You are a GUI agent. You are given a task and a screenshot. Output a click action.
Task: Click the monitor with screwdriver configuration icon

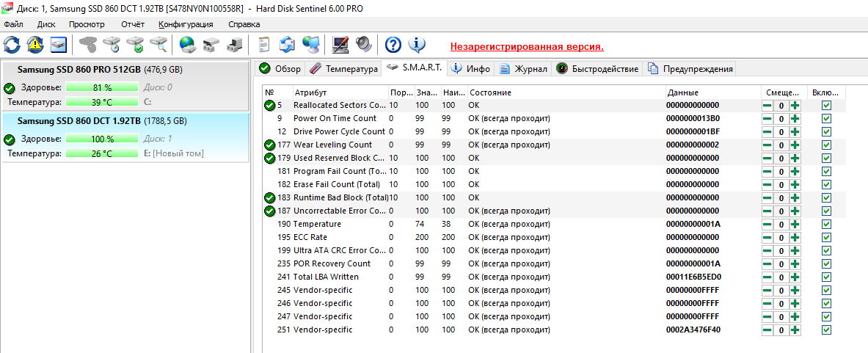coord(340,44)
